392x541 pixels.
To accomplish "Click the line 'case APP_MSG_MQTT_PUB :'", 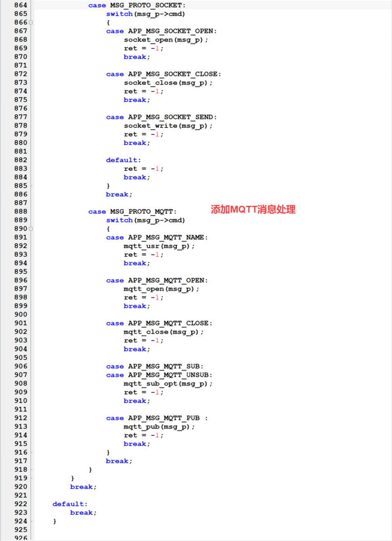I will point(157,418).
